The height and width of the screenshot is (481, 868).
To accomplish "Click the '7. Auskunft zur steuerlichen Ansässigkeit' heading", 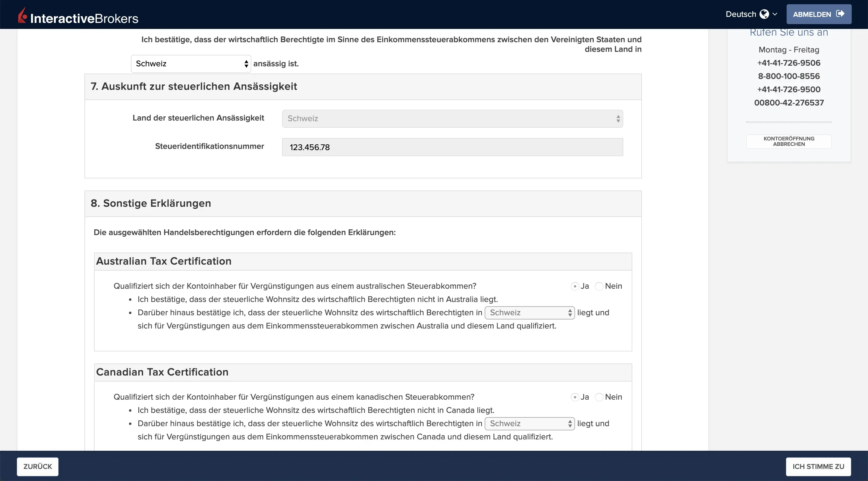I will pyautogui.click(x=194, y=86).
